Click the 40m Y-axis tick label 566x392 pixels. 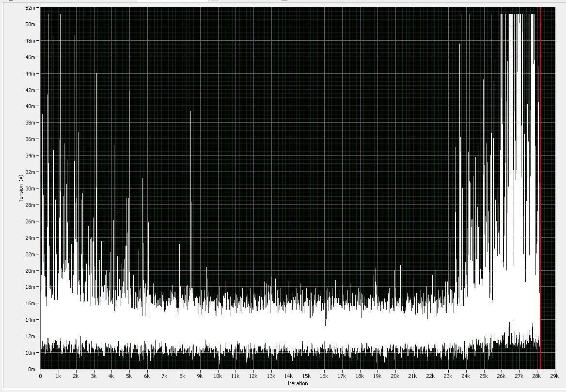click(32, 106)
